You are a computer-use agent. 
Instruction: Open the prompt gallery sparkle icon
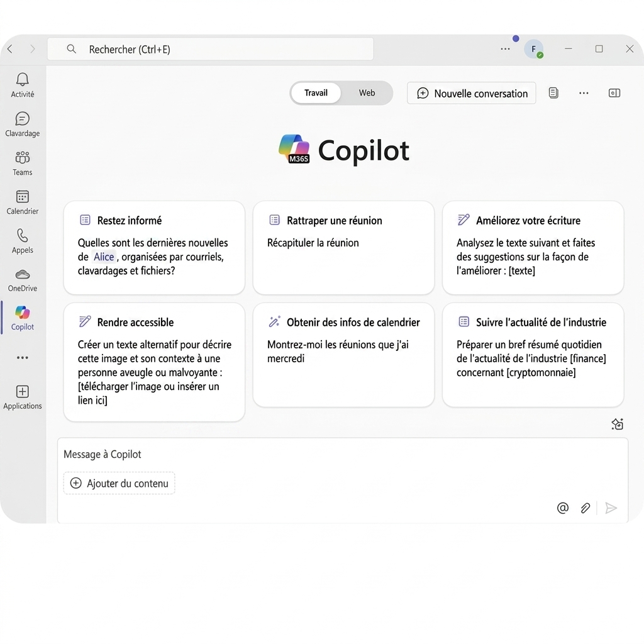[x=618, y=424]
